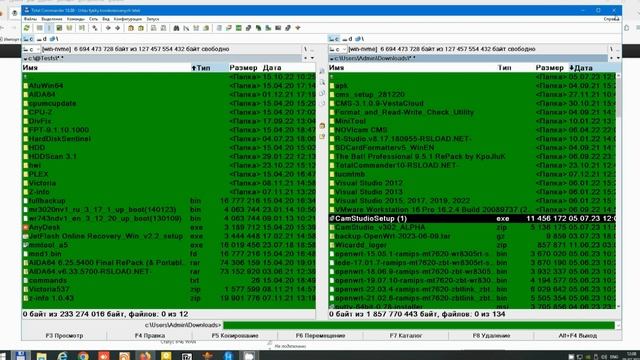The image size is (640, 360).
Task: Sort the right panel by Имя column
Action: (412, 68)
